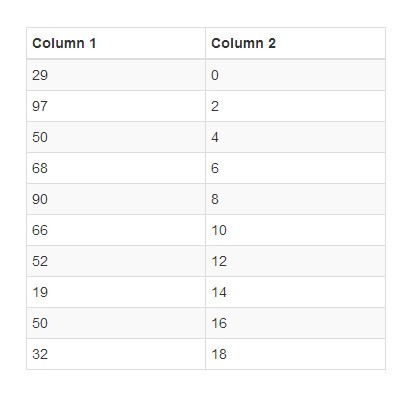Select the cell showing 66

pos(116,230)
